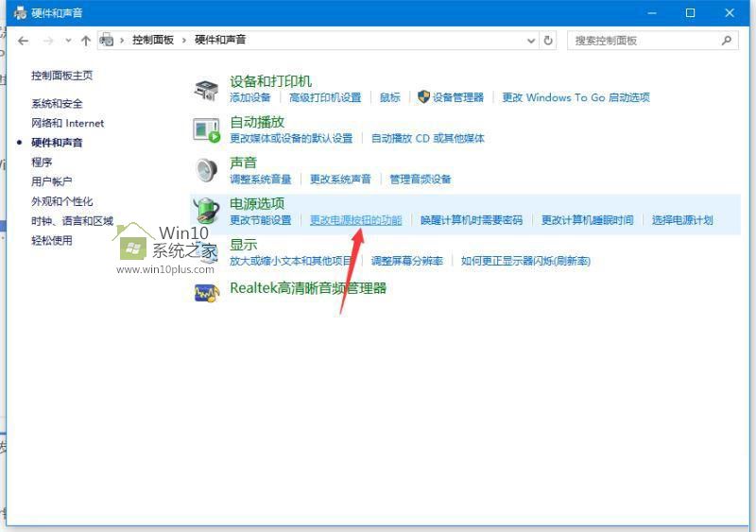Click the 鼠标 link
This screenshot has height=532, width=756.
[x=390, y=97]
